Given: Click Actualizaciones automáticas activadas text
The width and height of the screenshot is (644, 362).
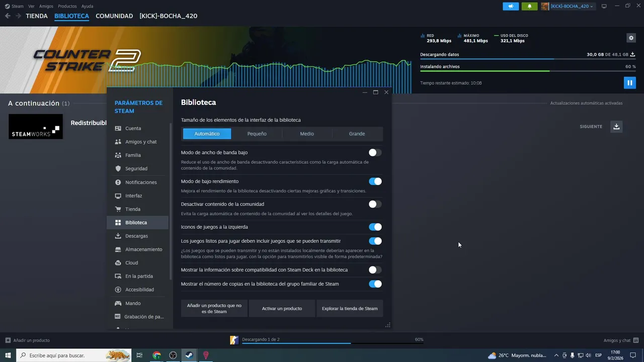Looking at the screenshot, I should (x=586, y=103).
